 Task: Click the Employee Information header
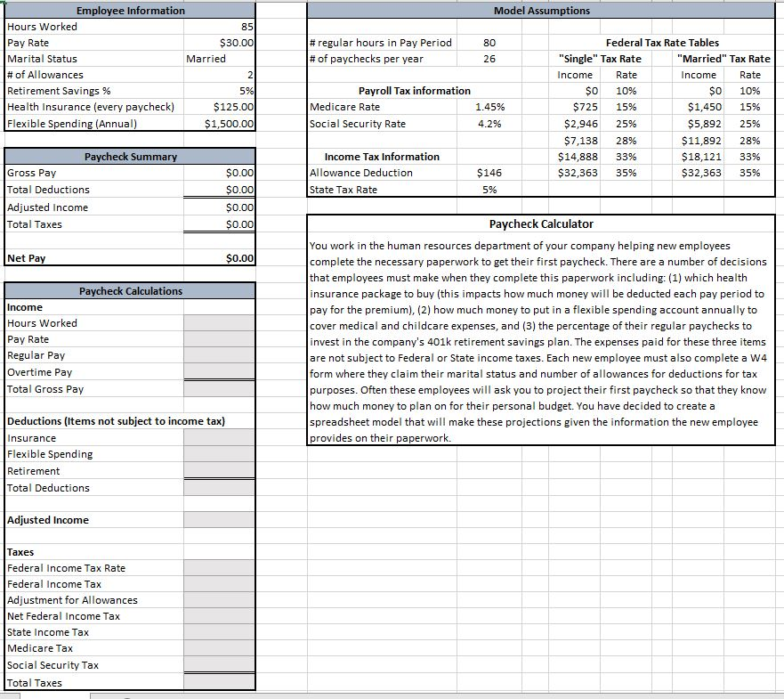(129, 10)
